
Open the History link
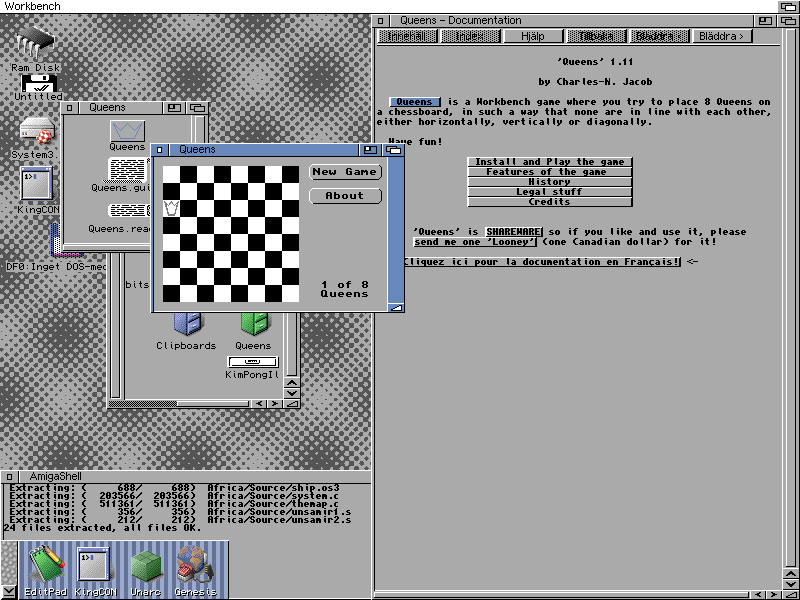pyautogui.click(x=550, y=182)
